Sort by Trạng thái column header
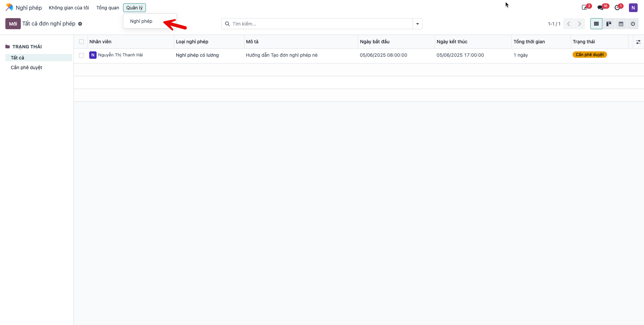Screen dimensions: 644x325 click(600, 42)
